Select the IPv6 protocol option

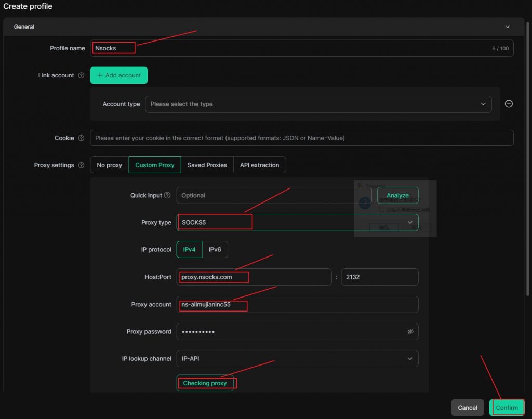click(x=215, y=249)
